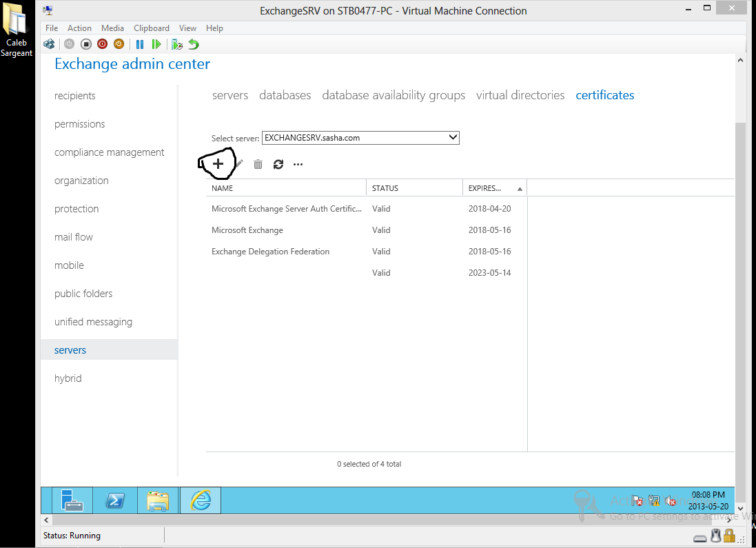Select the certificate expiring 2023-05-14
Screen dimensions: 756x548
pos(367,272)
